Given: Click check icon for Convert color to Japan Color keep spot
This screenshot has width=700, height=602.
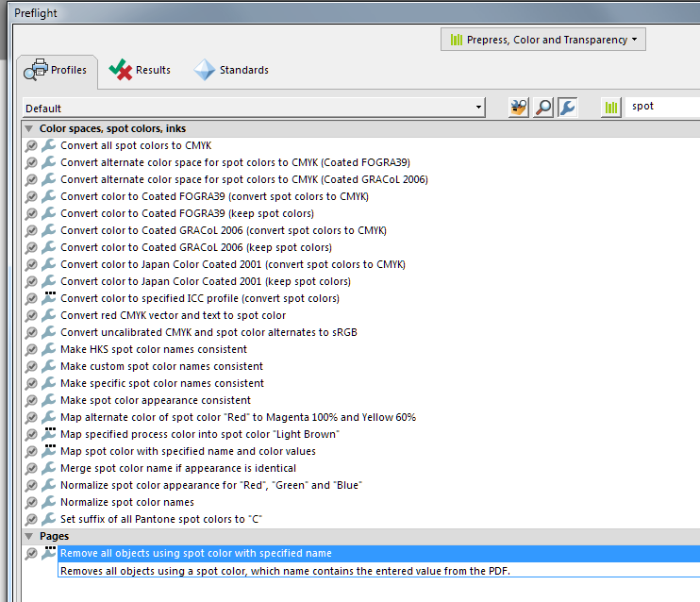Looking at the screenshot, I should tap(31, 282).
